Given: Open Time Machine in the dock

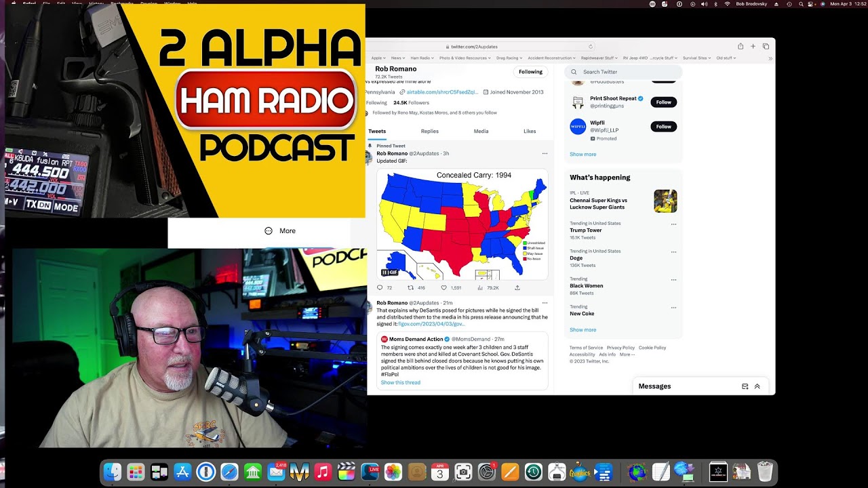Looking at the screenshot, I should (534, 472).
